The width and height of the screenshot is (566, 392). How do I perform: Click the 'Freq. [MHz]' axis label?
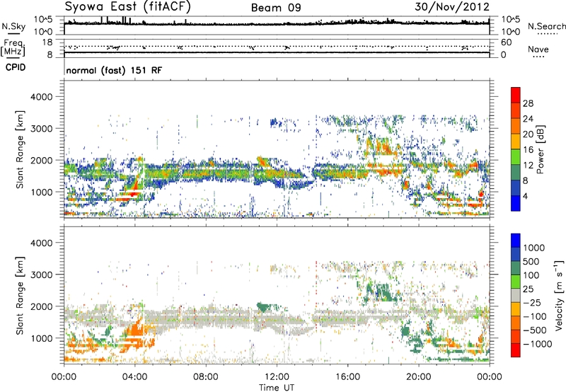(13, 48)
